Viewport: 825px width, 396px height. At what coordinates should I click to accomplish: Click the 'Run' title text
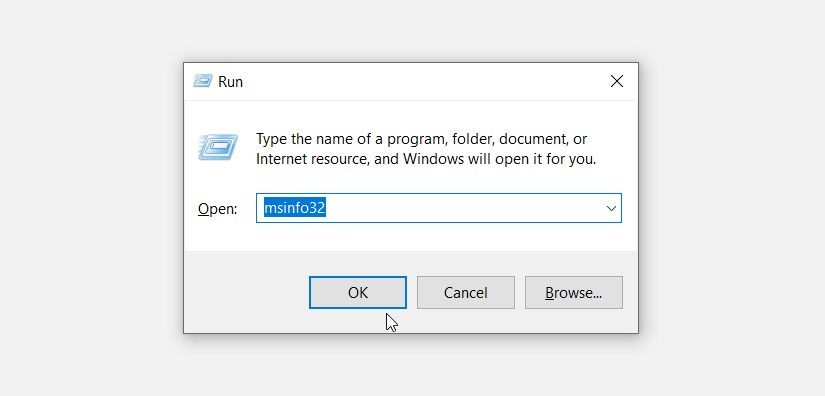pyautogui.click(x=230, y=82)
